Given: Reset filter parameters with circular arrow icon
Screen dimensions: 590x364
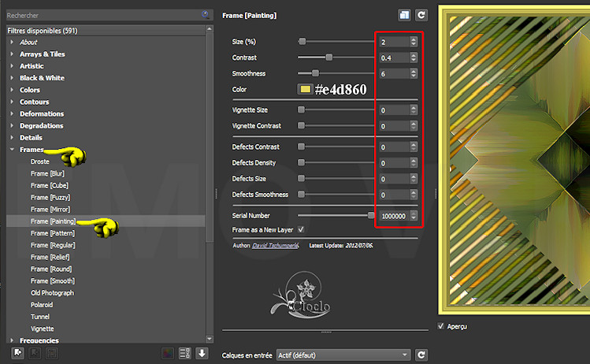Looking at the screenshot, I should pos(421,14).
